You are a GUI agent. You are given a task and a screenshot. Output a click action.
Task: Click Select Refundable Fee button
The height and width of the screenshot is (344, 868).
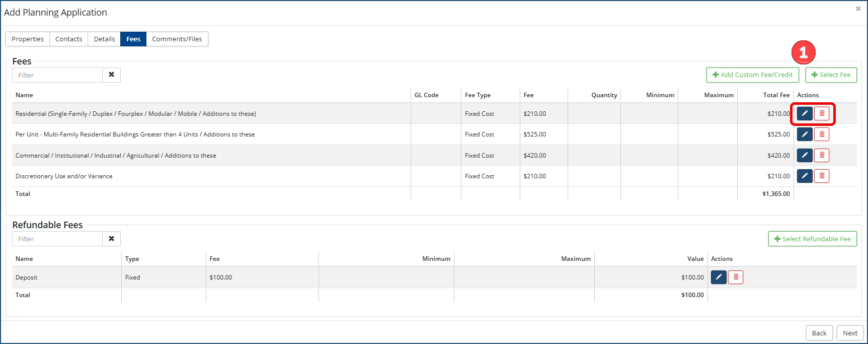812,239
